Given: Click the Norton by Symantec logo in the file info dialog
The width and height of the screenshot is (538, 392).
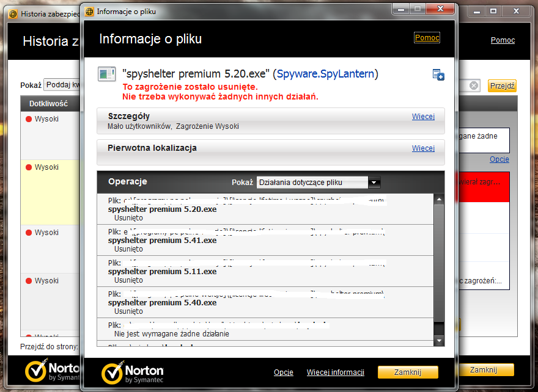Looking at the screenshot, I should pos(133,372).
